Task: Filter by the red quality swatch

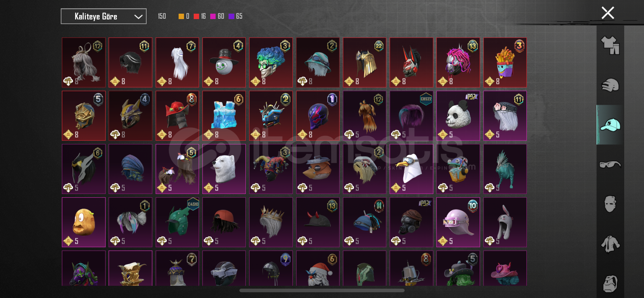Action: click(196, 16)
